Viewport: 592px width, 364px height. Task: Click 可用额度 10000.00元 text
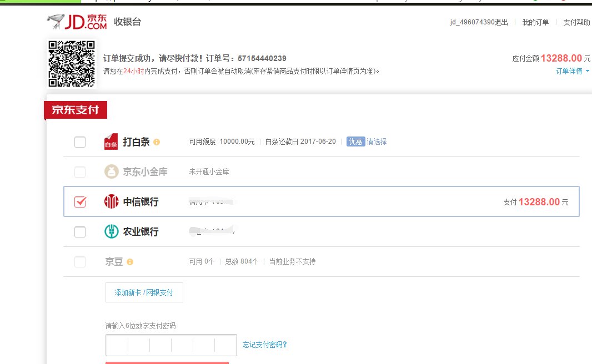[222, 141]
